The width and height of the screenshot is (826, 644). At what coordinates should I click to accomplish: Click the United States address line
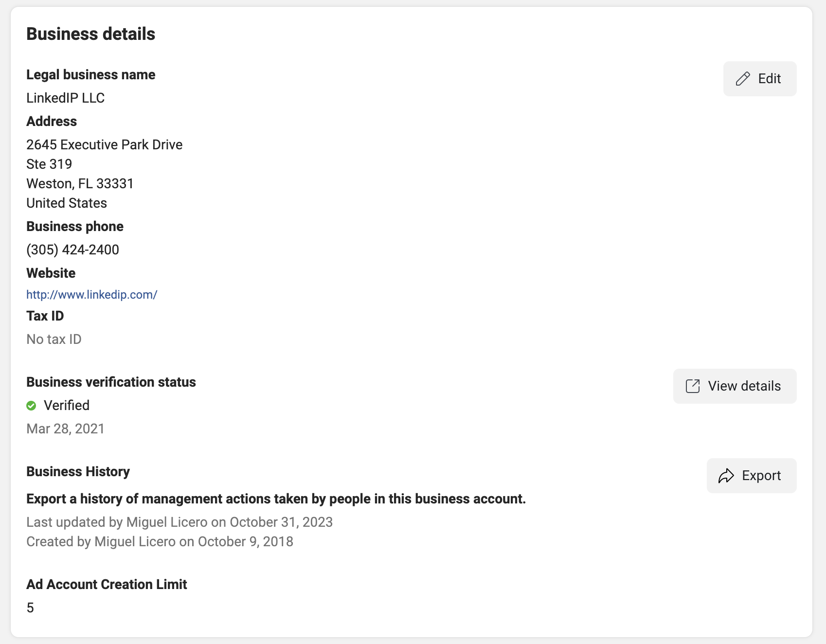(67, 203)
